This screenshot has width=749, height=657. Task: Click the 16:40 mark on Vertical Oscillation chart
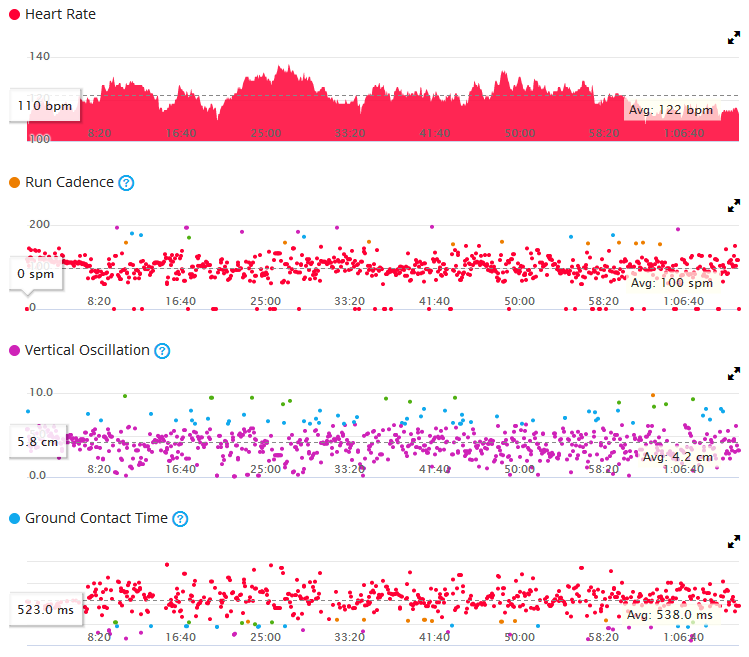181,469
